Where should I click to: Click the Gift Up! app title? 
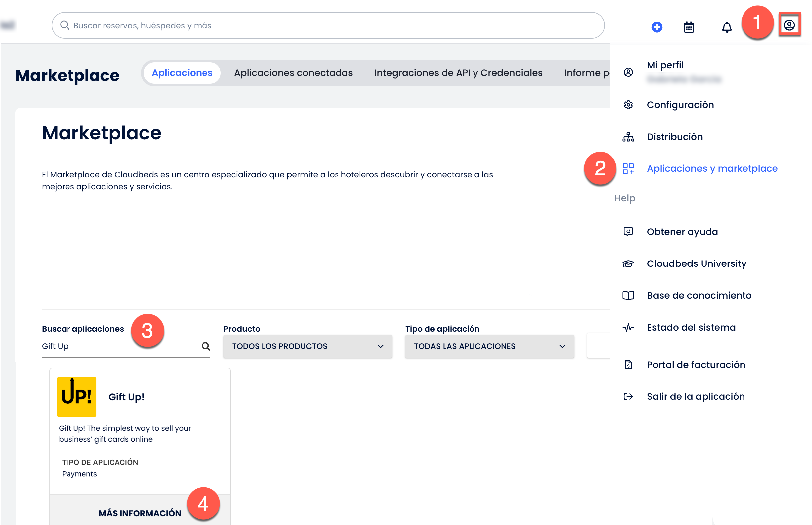(x=126, y=397)
